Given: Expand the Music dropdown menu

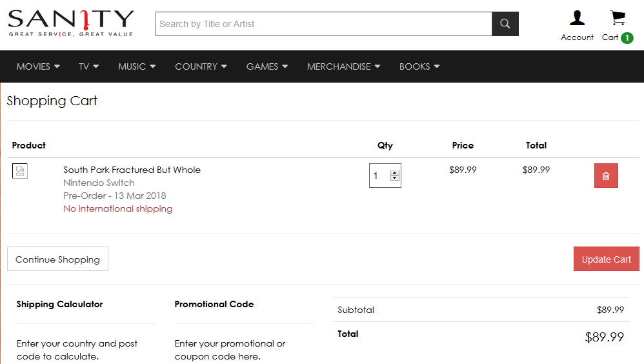Looking at the screenshot, I should tap(137, 66).
